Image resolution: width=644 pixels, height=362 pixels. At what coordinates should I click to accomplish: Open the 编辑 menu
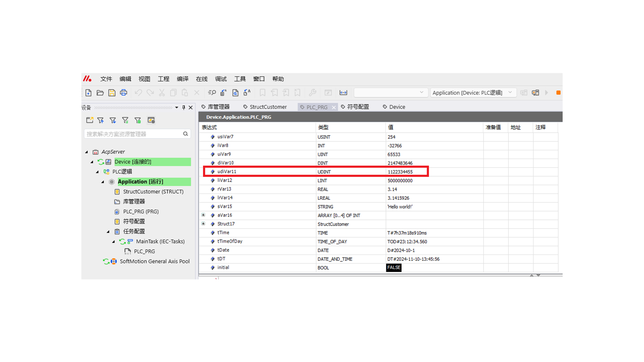click(125, 79)
